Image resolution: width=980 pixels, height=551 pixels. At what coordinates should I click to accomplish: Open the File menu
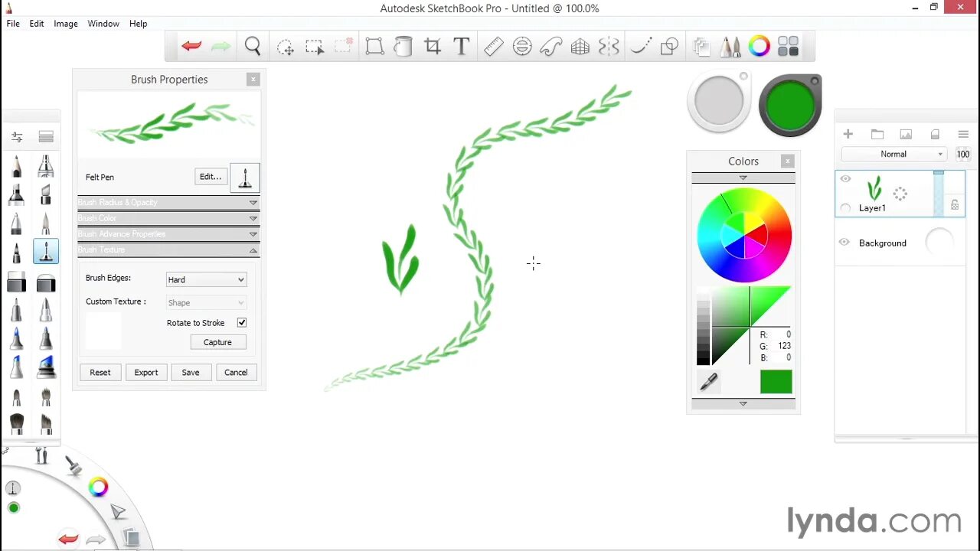tap(13, 24)
